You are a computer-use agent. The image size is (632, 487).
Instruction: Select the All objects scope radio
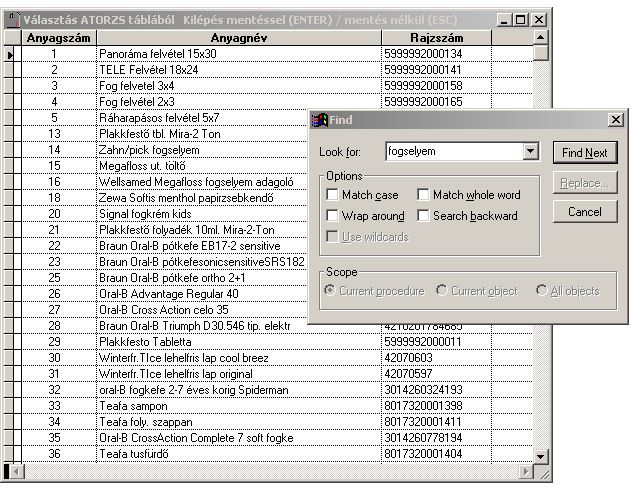[x=541, y=290]
